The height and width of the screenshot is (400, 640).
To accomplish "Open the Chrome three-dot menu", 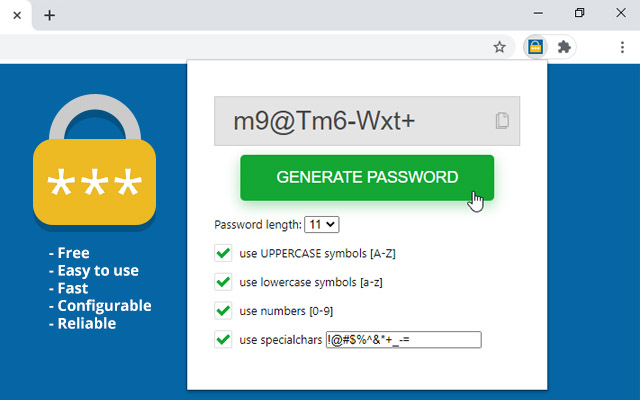I will coord(622,47).
